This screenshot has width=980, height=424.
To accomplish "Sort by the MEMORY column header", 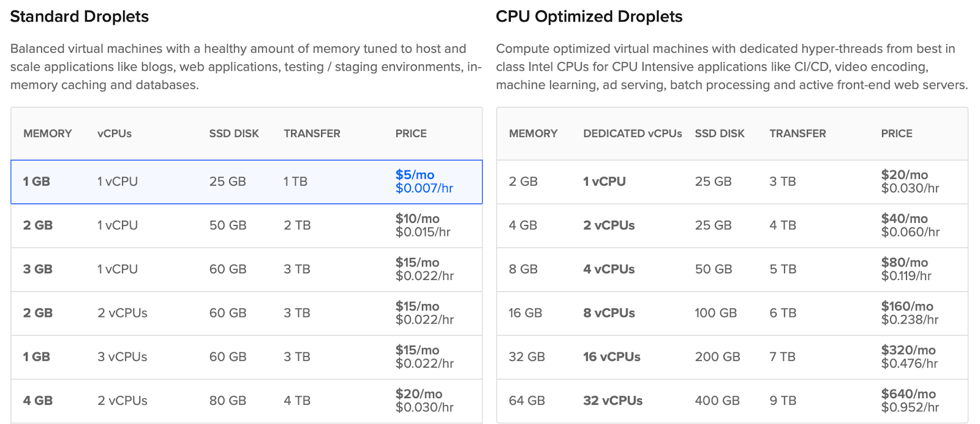I will 47,133.
